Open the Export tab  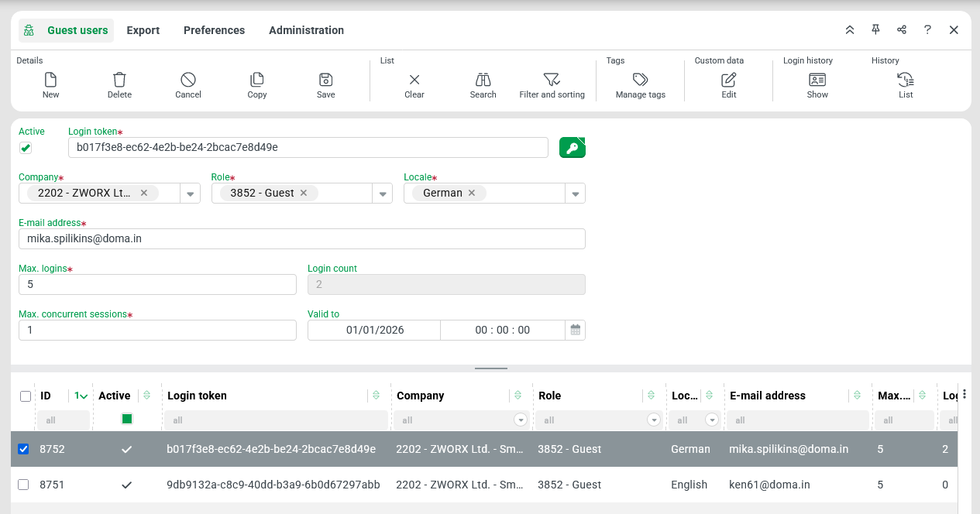(x=143, y=30)
